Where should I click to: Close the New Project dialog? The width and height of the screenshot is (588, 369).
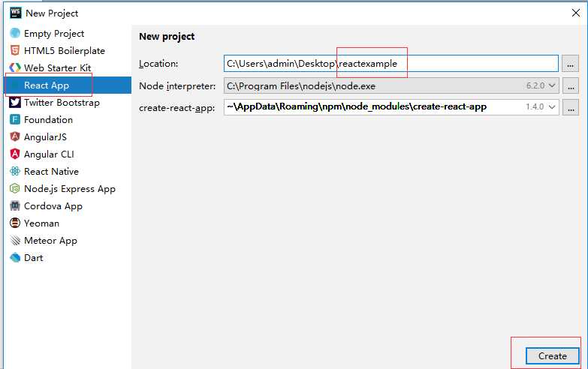pos(576,13)
